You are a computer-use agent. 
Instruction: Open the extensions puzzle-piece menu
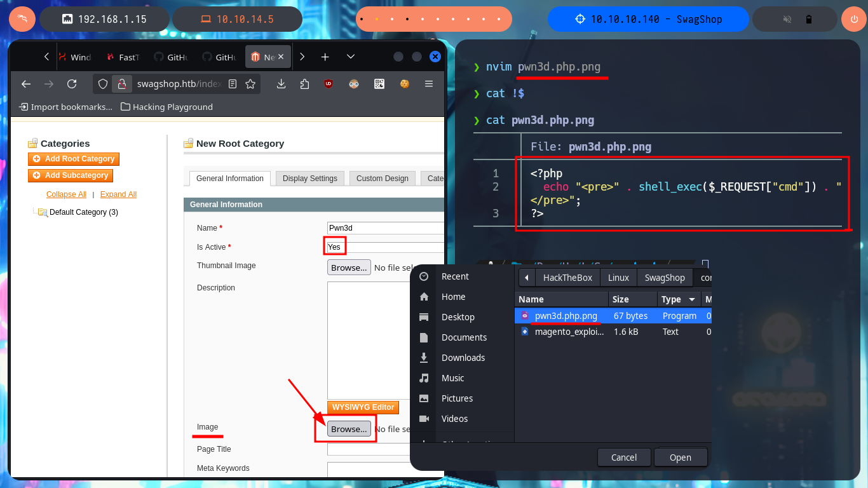[305, 84]
